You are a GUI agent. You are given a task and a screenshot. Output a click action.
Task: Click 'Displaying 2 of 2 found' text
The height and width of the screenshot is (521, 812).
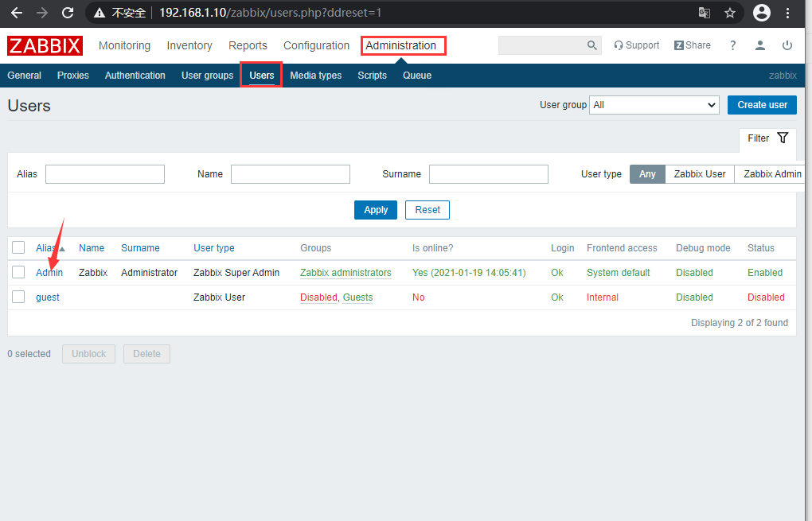(740, 323)
